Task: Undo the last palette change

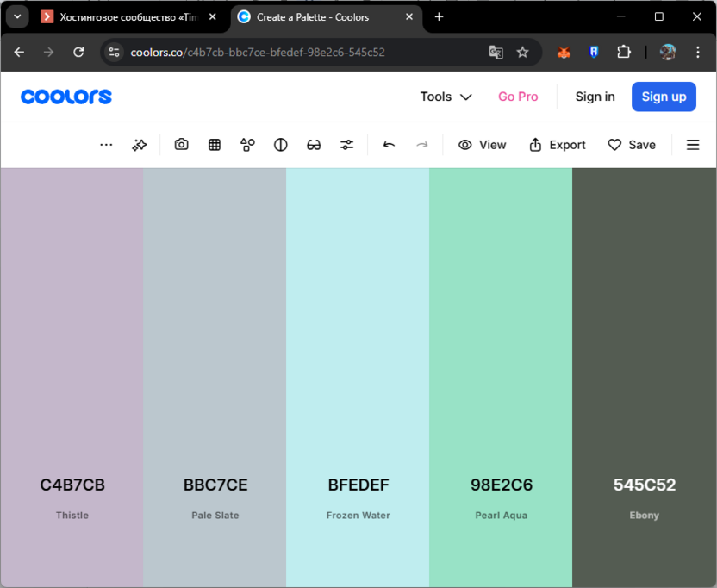Action: (389, 145)
